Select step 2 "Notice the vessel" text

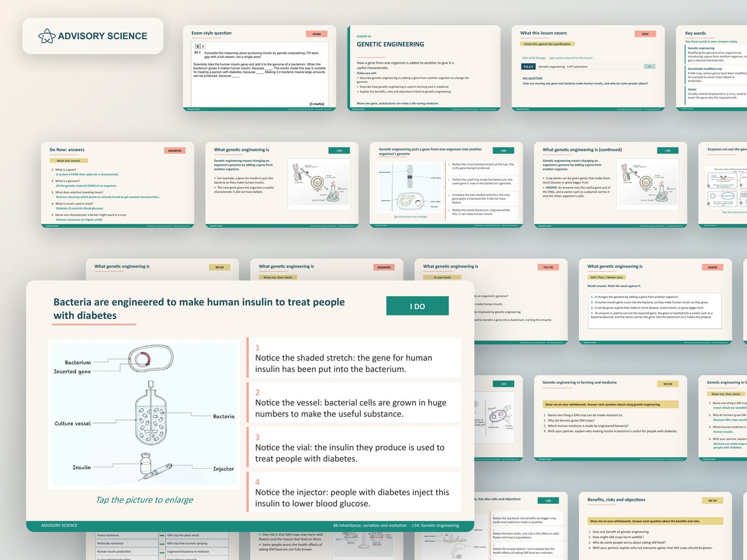click(351, 408)
